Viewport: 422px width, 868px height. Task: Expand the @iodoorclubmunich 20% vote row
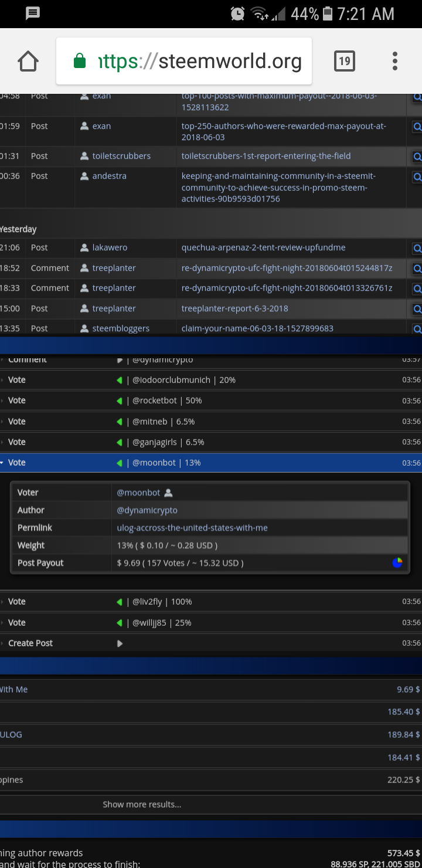(211, 380)
